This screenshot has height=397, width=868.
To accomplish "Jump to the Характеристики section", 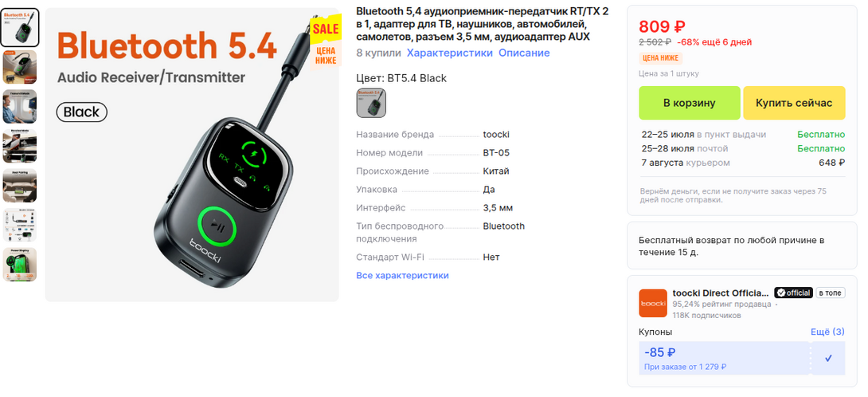I will point(449,53).
